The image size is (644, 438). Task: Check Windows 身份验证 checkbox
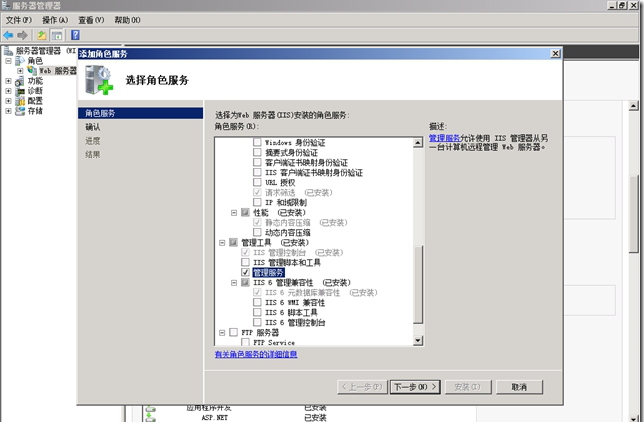pos(257,142)
